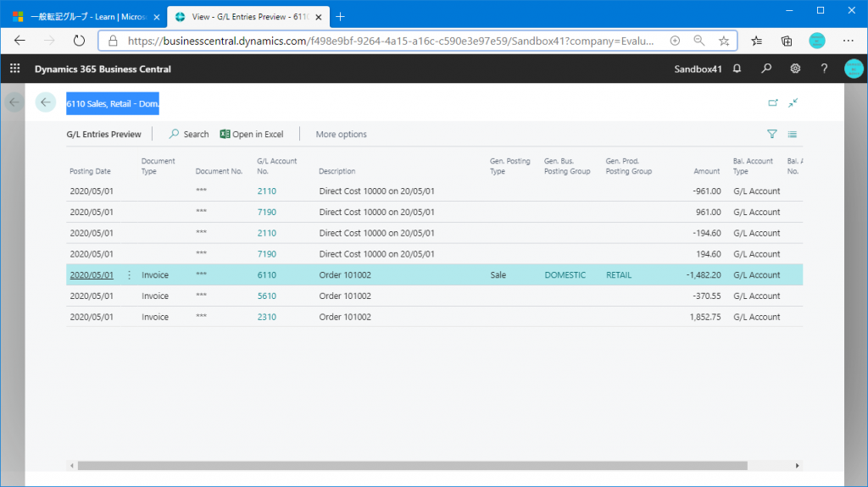Viewport: 868px width, 487px height.
Task: Install the app via the address bar plus icon
Action: pyautogui.click(x=675, y=41)
